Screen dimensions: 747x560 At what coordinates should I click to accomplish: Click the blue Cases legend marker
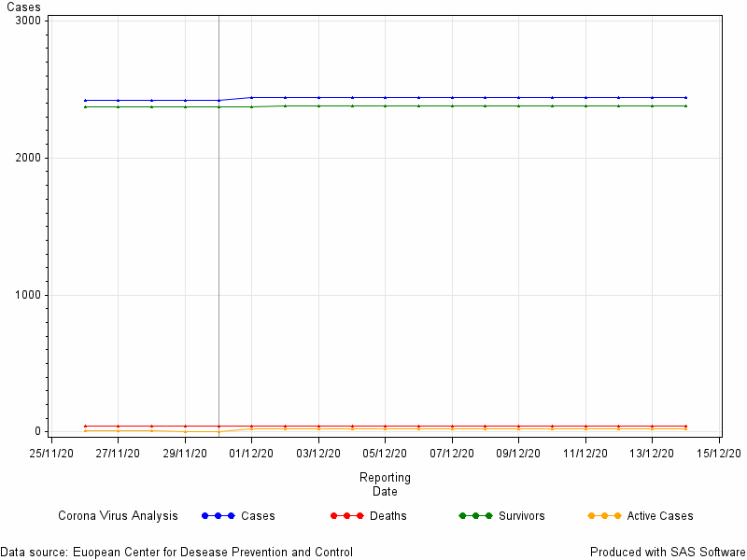[x=218, y=516]
